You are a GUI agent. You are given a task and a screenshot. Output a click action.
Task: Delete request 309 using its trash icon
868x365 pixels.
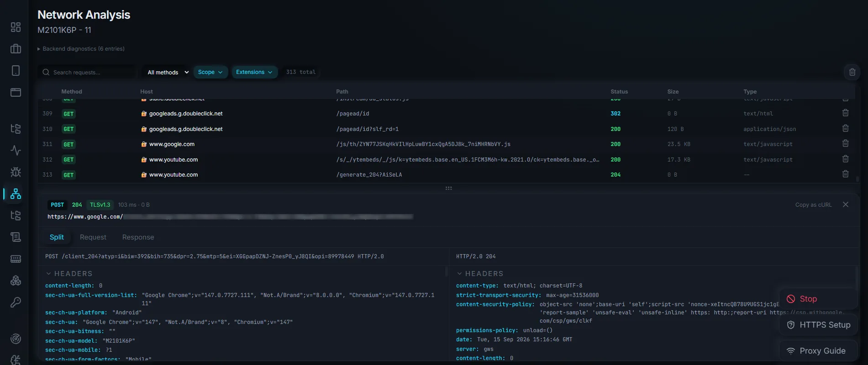[845, 113]
